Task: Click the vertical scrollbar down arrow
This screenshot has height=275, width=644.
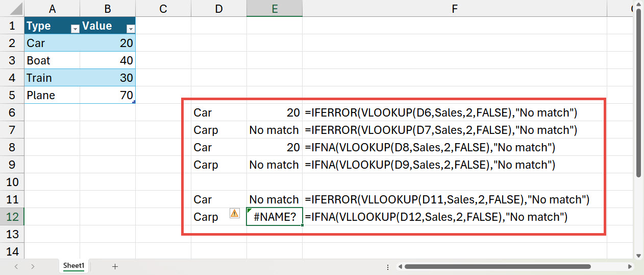Action: (x=638, y=256)
